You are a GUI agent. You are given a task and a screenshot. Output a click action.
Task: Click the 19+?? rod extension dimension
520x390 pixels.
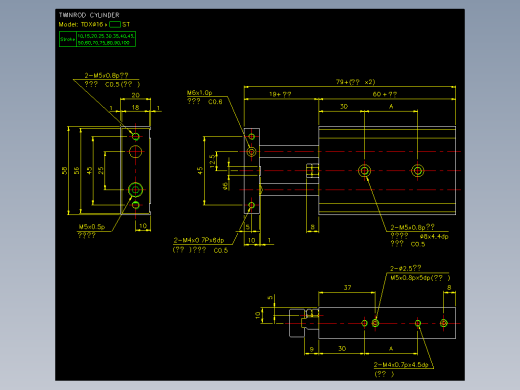tap(280, 94)
